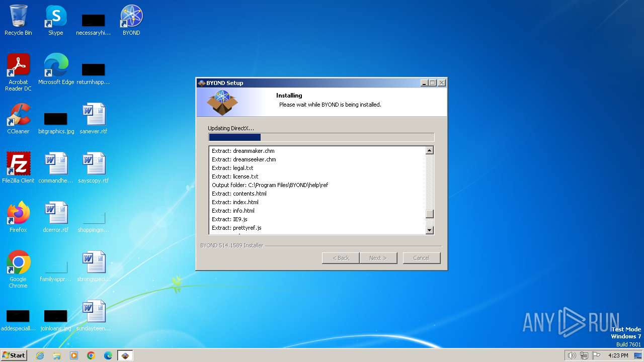Select the 'Extract: dreammaker.chm' log line

pyautogui.click(x=243, y=151)
